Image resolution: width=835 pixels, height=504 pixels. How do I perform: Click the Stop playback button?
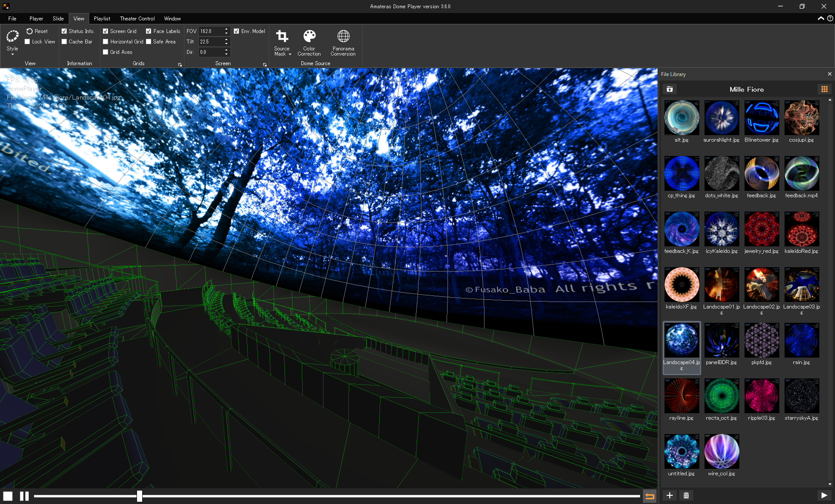pos(8,496)
